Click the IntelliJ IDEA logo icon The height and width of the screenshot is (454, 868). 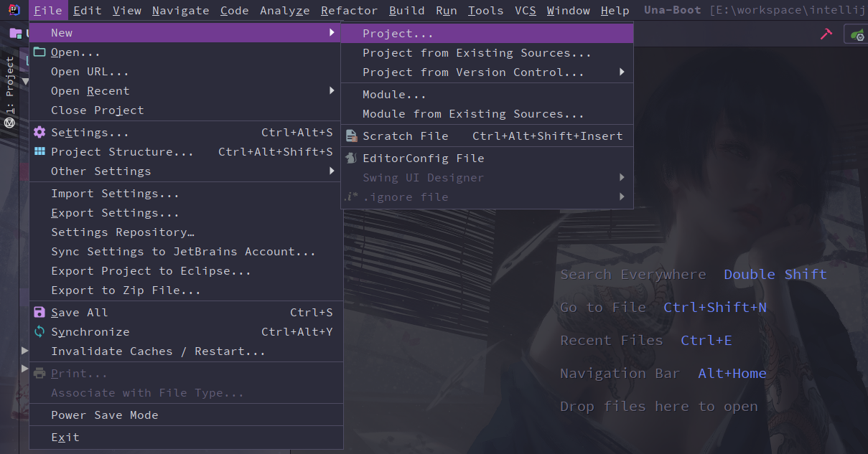(x=14, y=10)
